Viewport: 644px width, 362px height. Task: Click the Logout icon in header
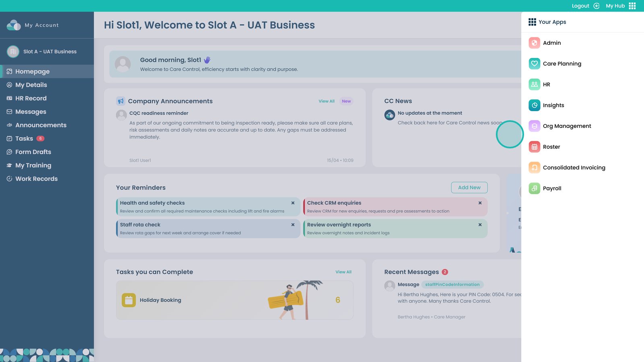coord(597,6)
